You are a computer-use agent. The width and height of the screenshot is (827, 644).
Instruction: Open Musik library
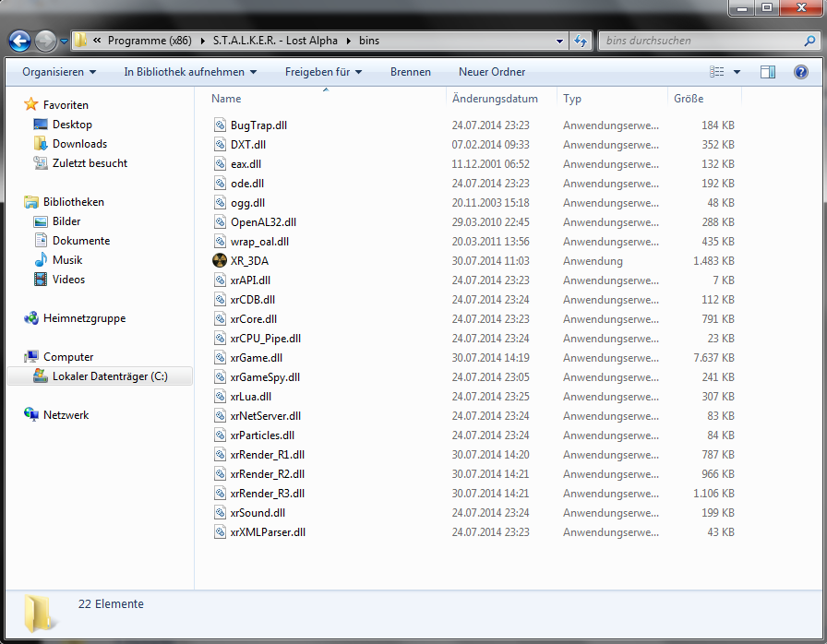pos(67,260)
